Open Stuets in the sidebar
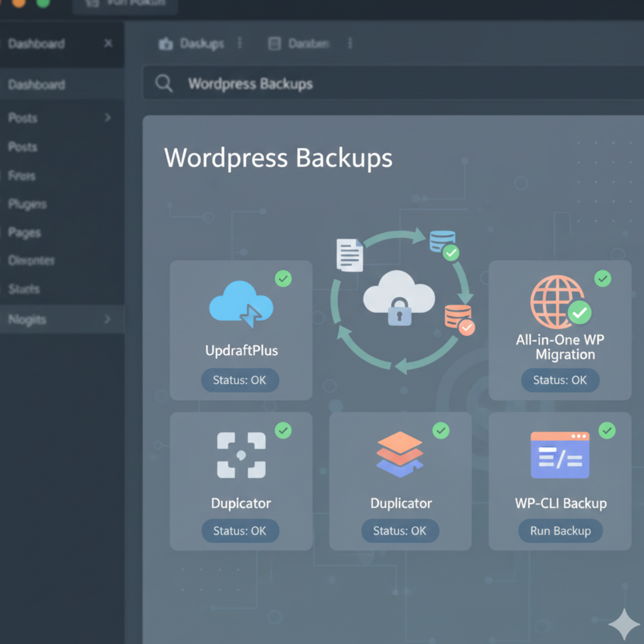Viewport: 644px width, 644px height. (24, 289)
